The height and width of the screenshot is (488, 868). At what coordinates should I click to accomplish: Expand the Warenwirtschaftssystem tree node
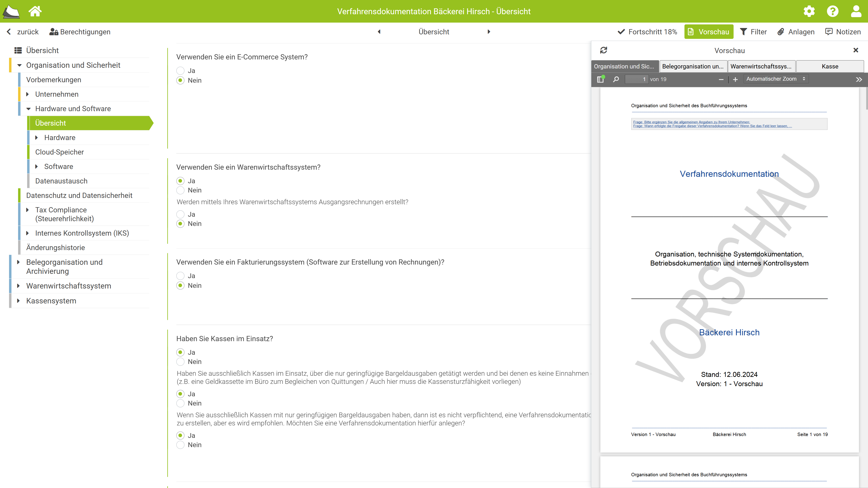(x=19, y=286)
